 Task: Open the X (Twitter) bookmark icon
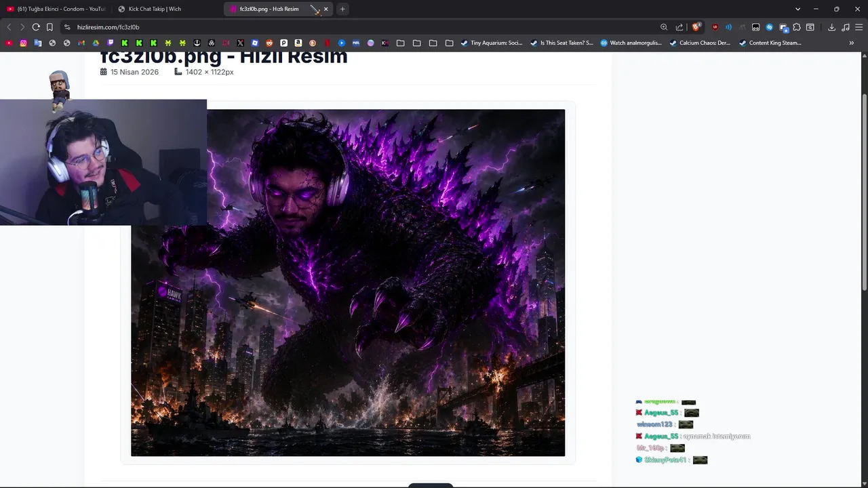click(240, 43)
